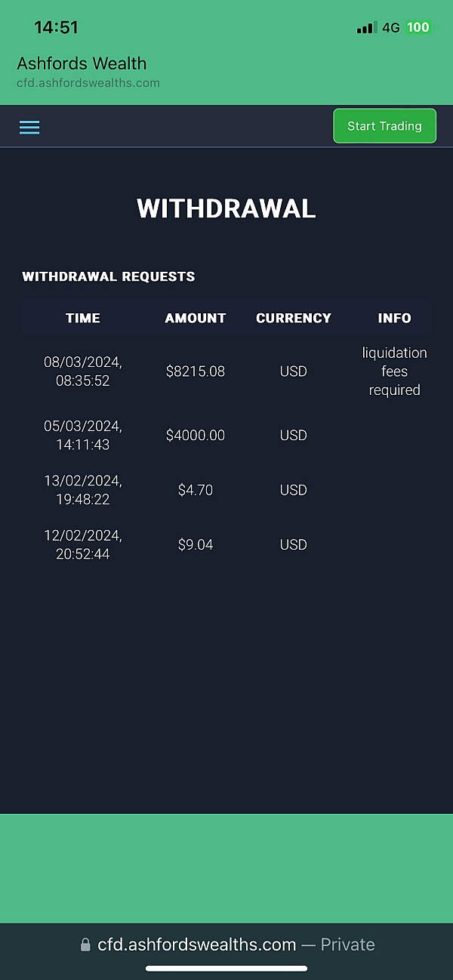Tap the cellular signal strength icon
Image resolution: width=453 pixels, height=980 pixels.
point(366,28)
